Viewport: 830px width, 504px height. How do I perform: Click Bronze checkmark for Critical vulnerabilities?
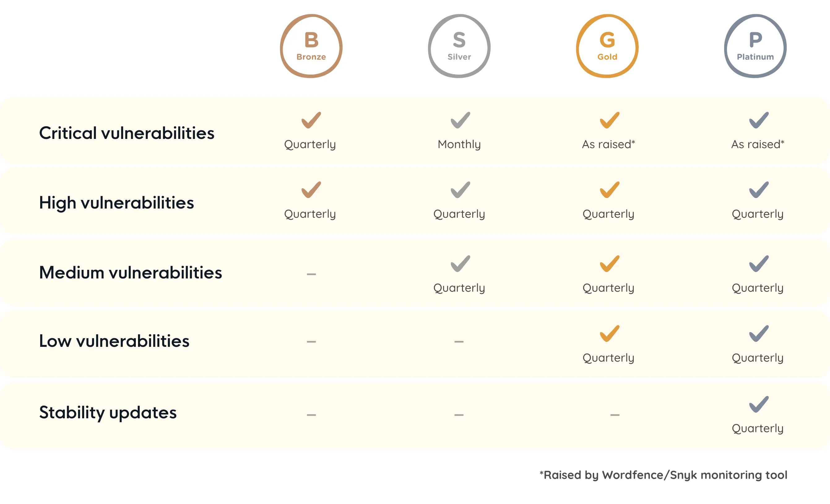(x=311, y=120)
